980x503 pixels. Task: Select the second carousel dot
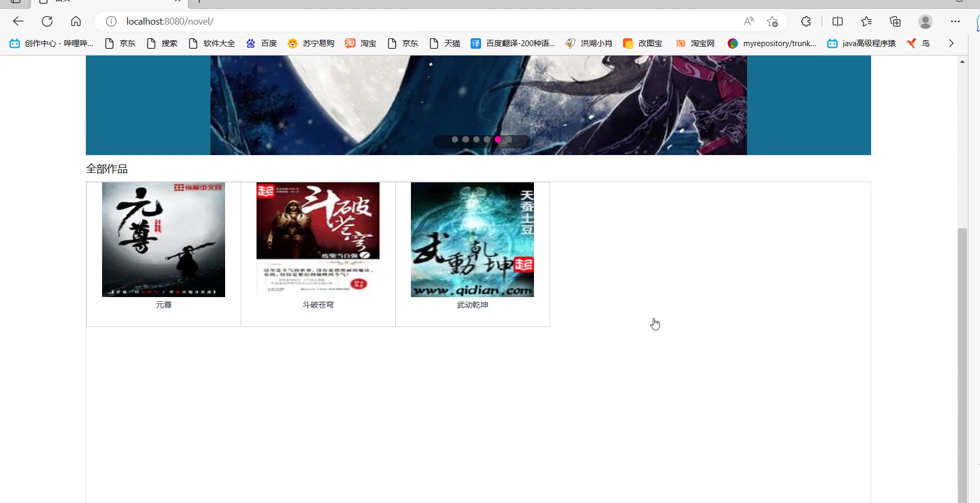465,139
